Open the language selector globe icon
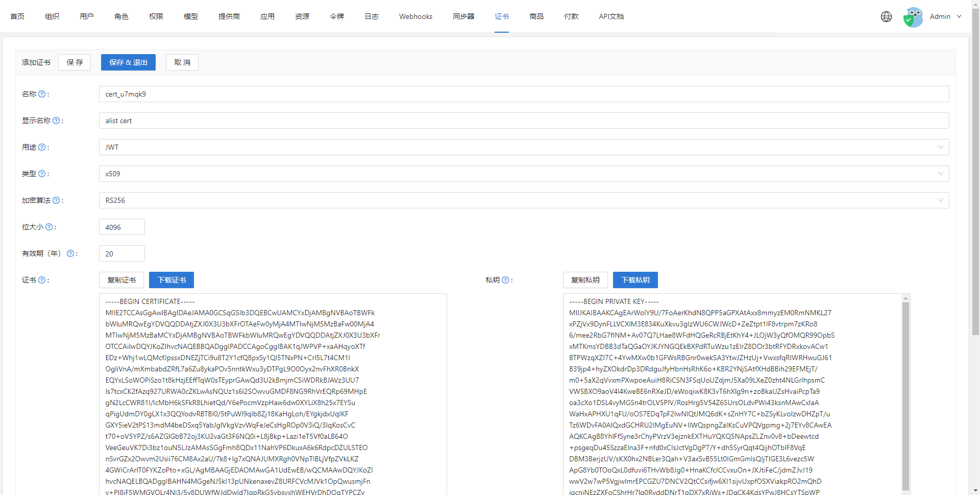The image size is (980, 495). [886, 16]
